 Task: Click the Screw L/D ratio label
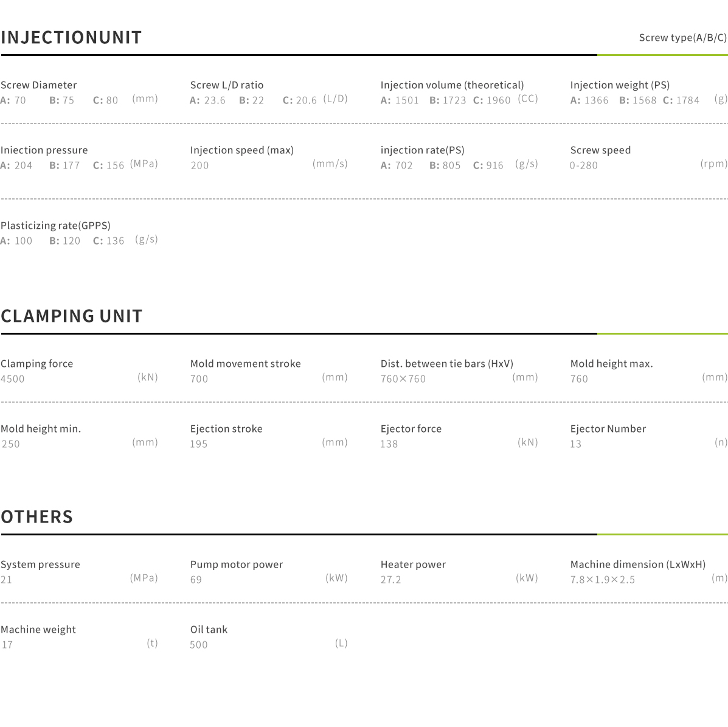[227, 85]
